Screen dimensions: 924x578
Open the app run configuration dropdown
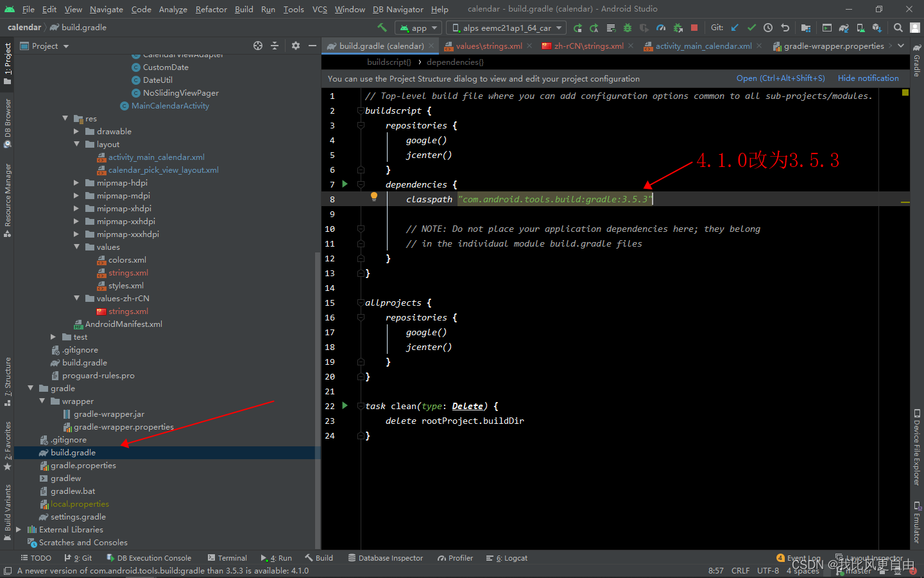coord(418,28)
